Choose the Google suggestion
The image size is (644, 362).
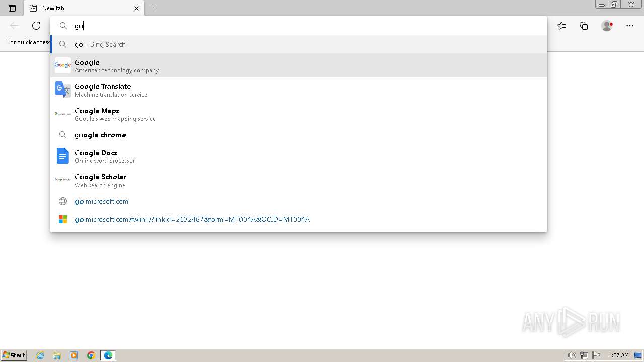[x=299, y=65]
